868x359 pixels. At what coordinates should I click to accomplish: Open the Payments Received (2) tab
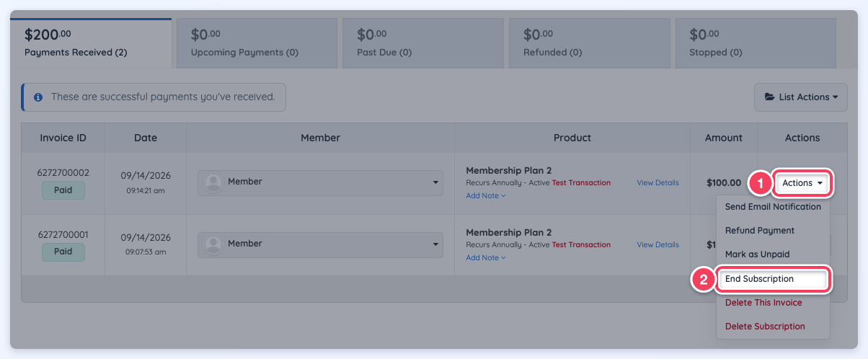point(91,43)
